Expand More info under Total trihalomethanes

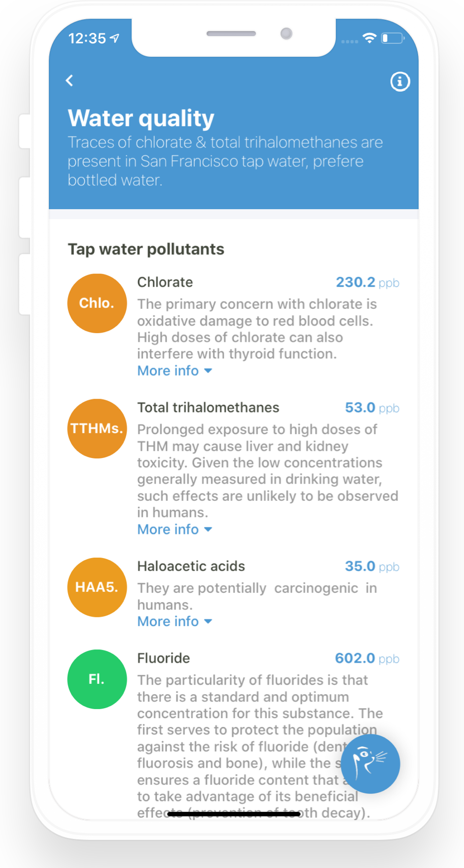[175, 529]
